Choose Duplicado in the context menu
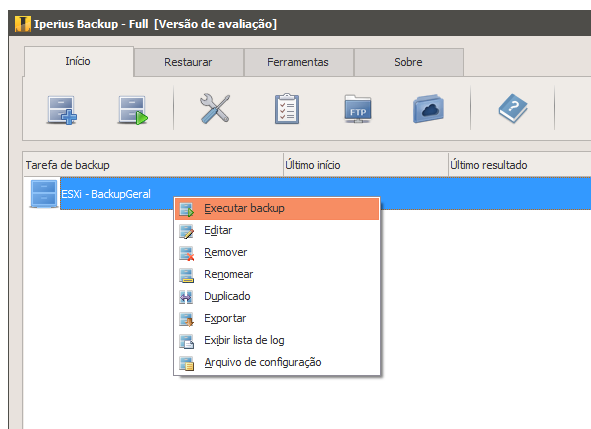 click(277, 296)
